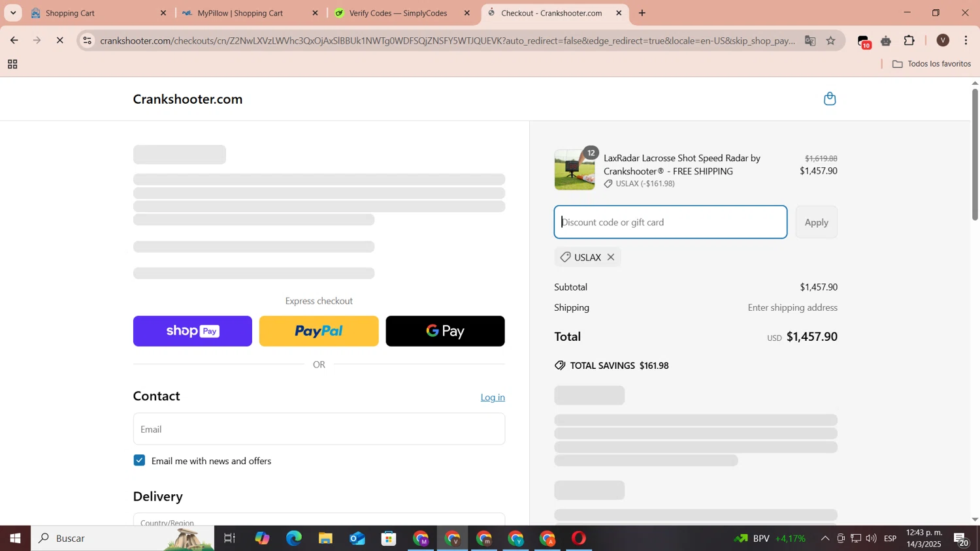
Task: Bookmark this page with star icon
Action: (831, 40)
